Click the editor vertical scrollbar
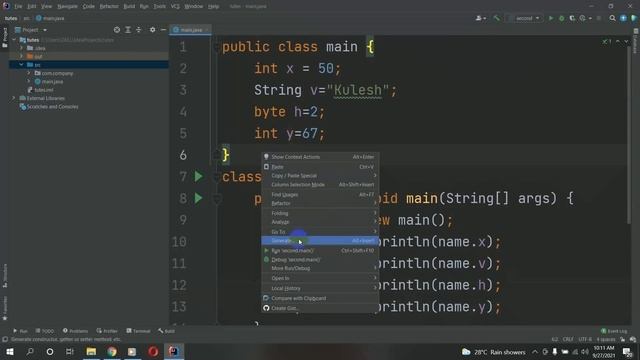The width and height of the screenshot is (640, 360). coord(629,135)
